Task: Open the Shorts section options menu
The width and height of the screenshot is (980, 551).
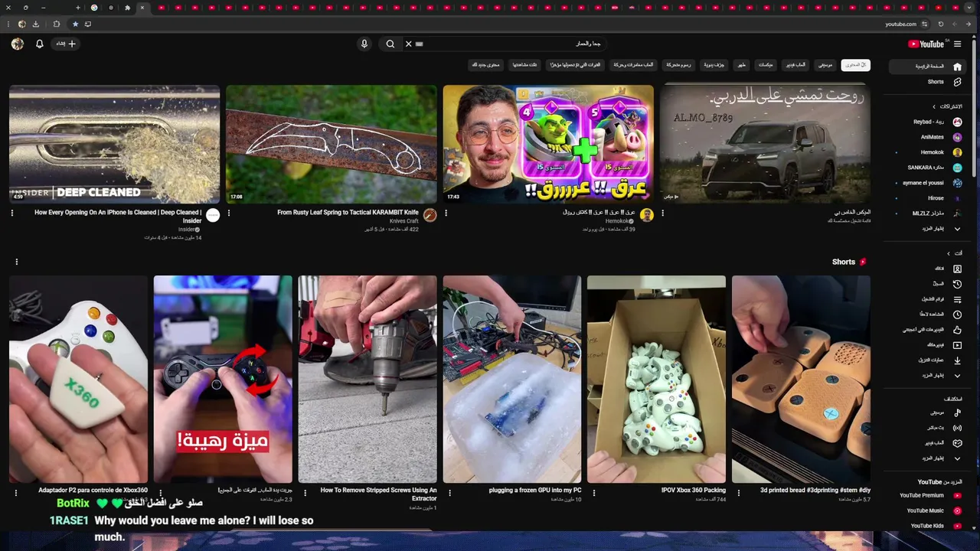Action: 17,262
